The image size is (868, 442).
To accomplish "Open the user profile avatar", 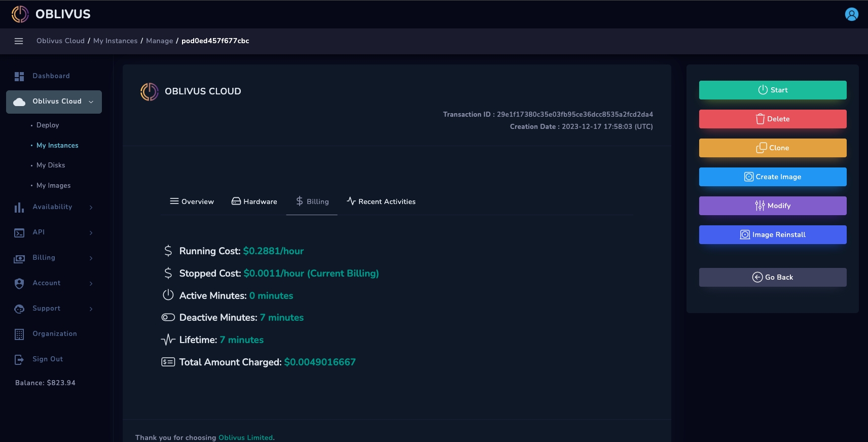I will 852,14.
